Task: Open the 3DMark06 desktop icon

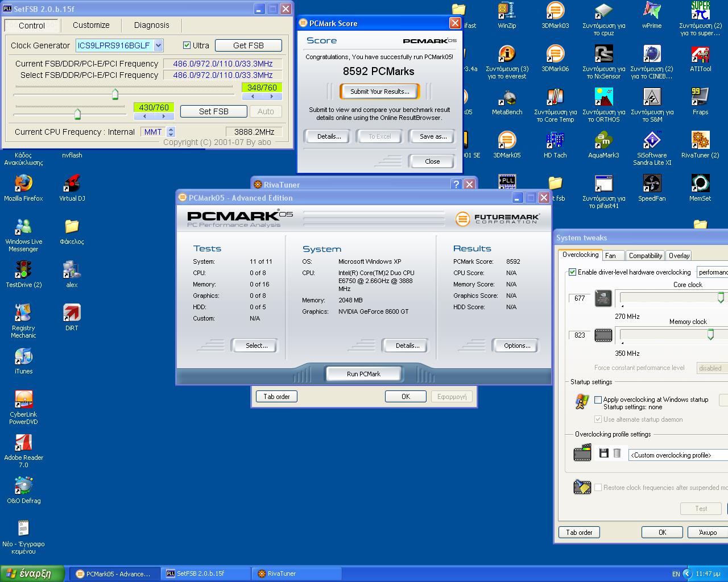Action: pyautogui.click(x=555, y=59)
